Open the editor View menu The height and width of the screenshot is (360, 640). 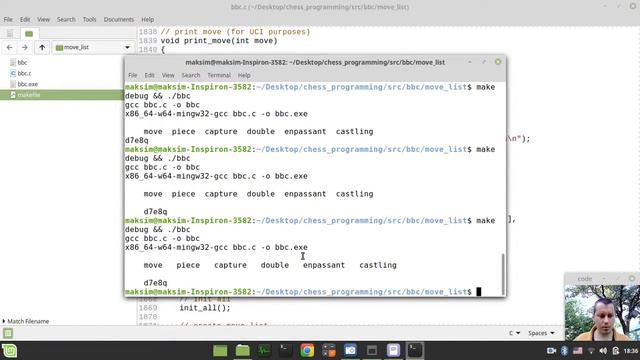point(43,20)
